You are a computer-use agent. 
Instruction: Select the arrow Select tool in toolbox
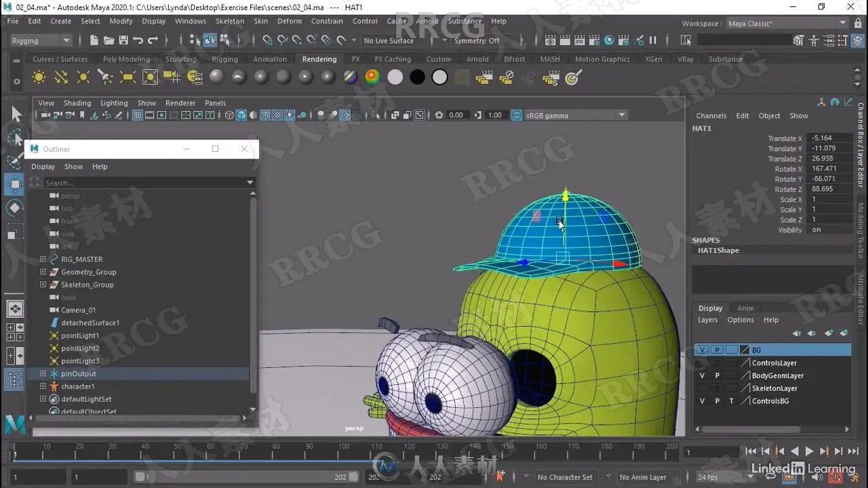(16, 115)
